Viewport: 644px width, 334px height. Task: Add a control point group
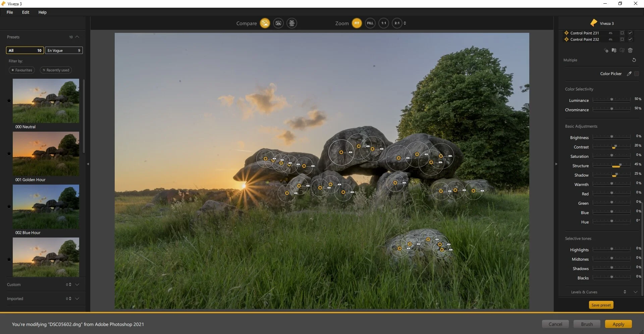click(614, 50)
